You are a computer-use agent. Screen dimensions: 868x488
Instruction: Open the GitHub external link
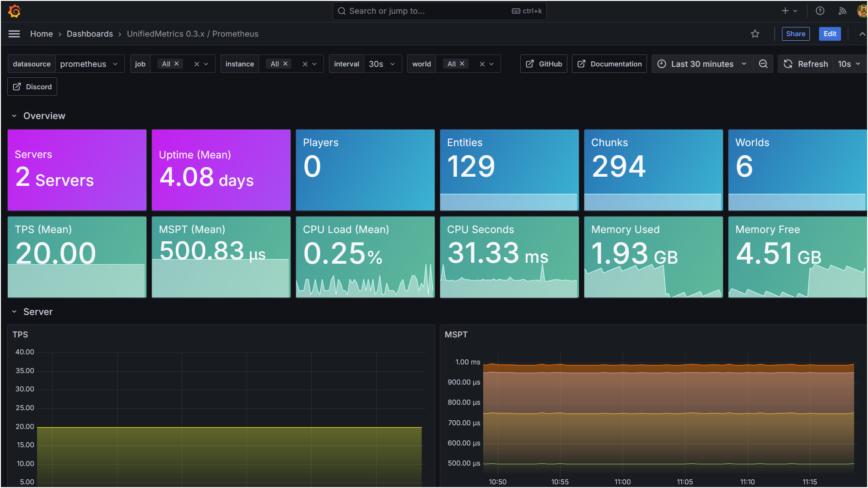click(x=544, y=64)
